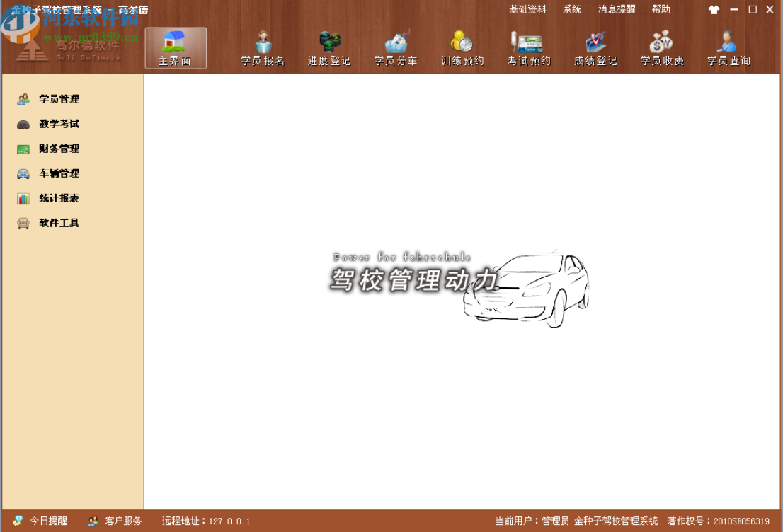Open the 进度登记 progress record icon
This screenshot has height=532, width=783.
coord(330,42)
